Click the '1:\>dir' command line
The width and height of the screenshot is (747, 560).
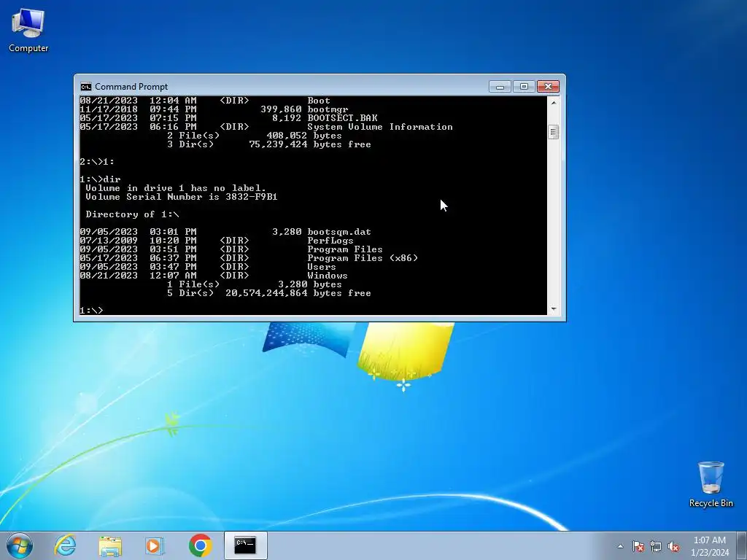pyautogui.click(x=100, y=179)
